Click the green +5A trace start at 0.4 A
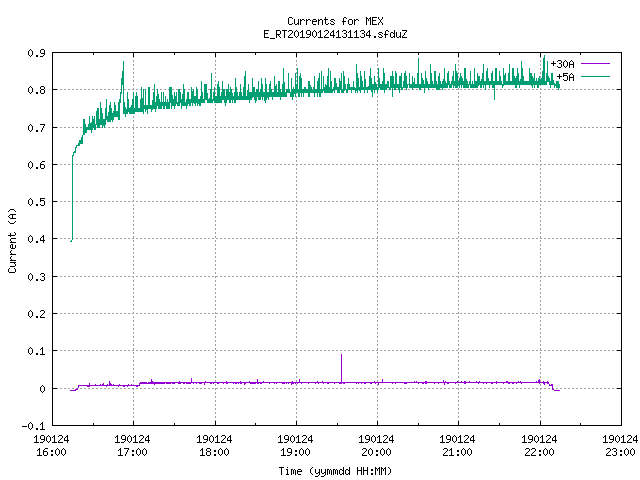Viewport: 640px width, 480px height. 71,240
